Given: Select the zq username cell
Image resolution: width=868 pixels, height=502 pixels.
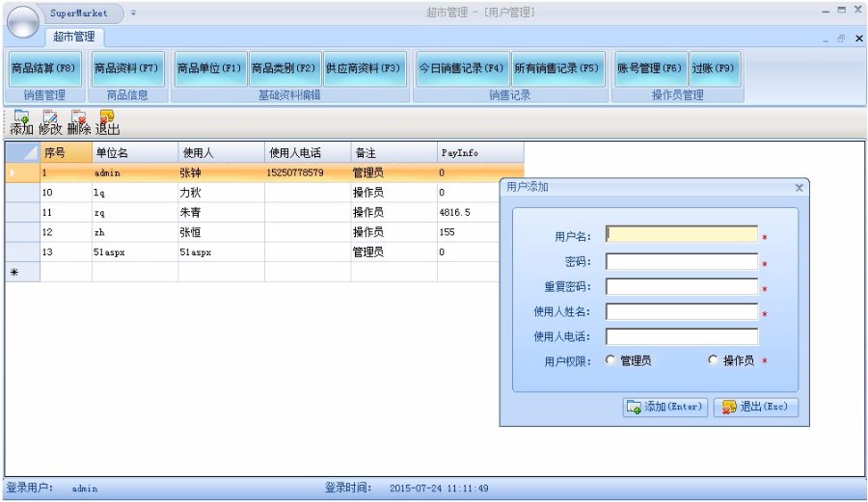Looking at the screenshot, I should click(135, 212).
